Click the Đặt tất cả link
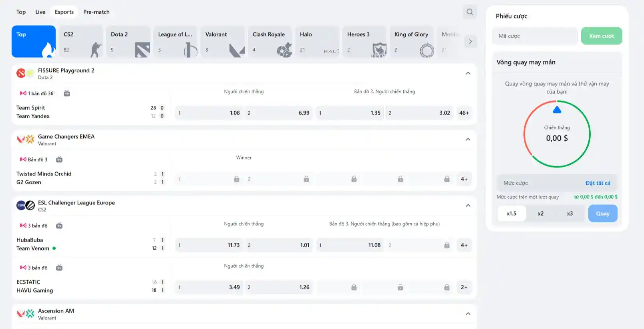Screen dimensions: 644x329 [598, 183]
